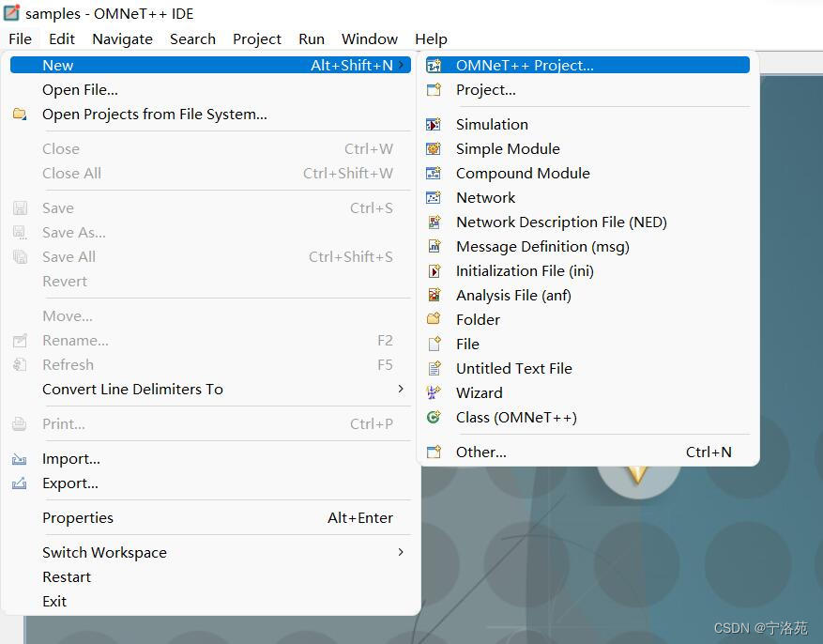Select Restart in File menu
Viewport: 823px width, 644px height.
(210, 576)
